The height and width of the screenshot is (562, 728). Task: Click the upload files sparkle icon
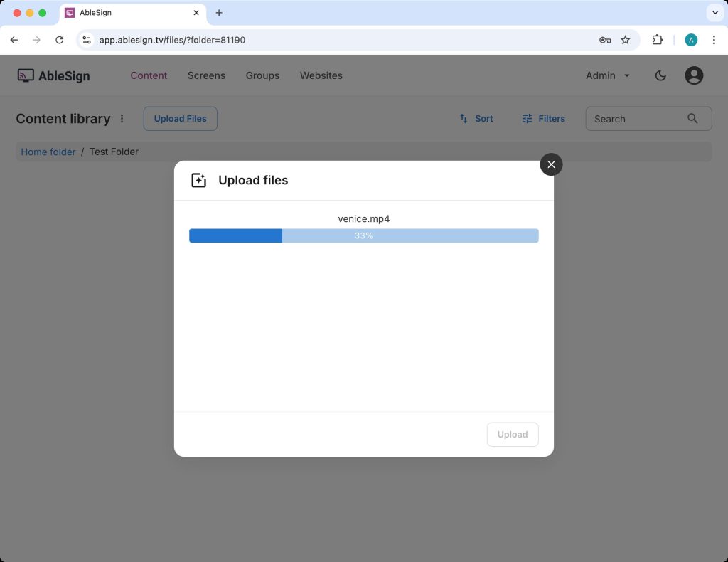point(199,180)
